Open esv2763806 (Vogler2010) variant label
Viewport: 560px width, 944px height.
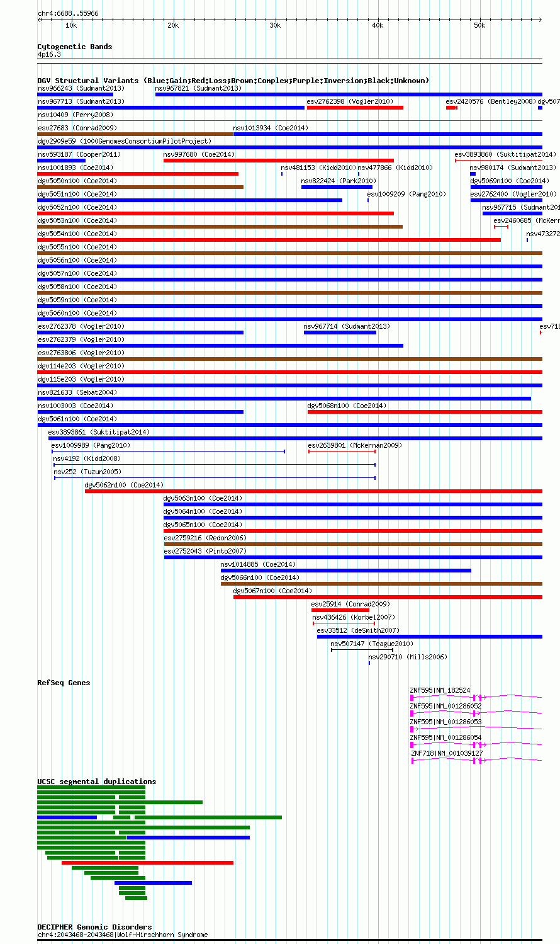(x=81, y=353)
